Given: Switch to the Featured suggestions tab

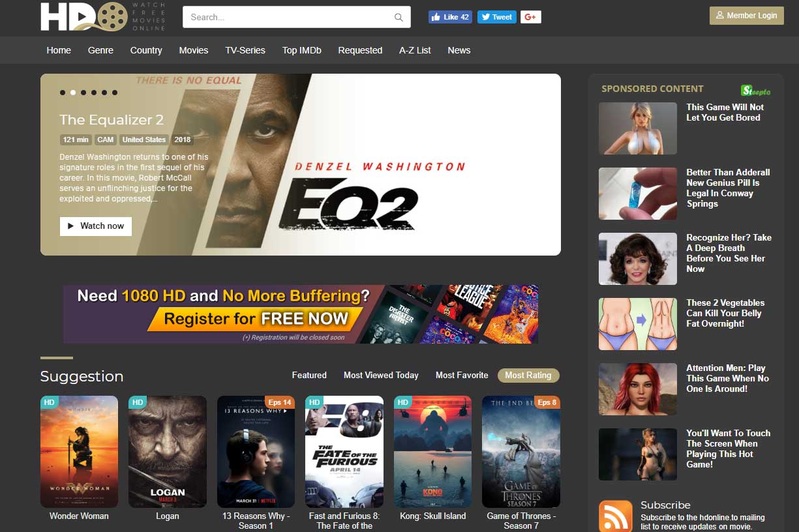Looking at the screenshot, I should (309, 375).
